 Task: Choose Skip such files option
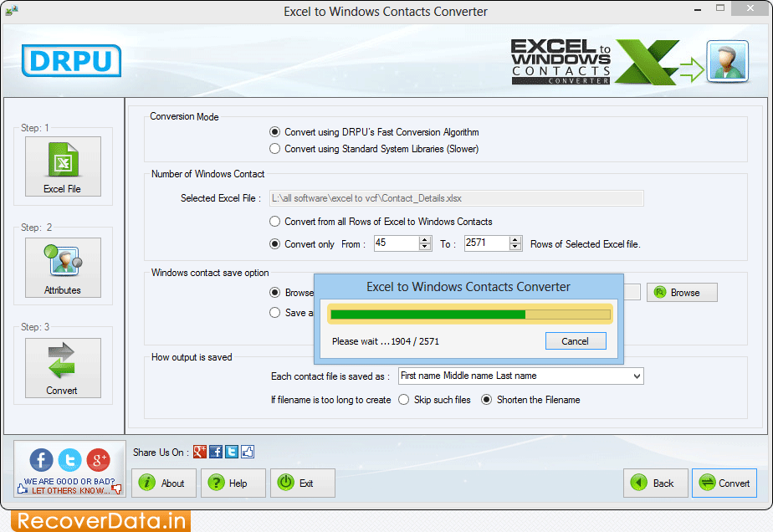pos(404,400)
